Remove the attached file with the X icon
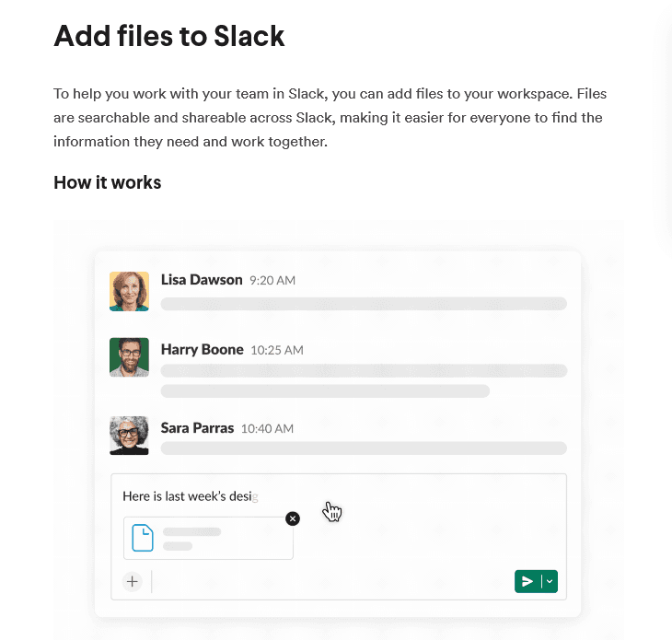Screen dimensions: 672x640 pyautogui.click(x=293, y=518)
